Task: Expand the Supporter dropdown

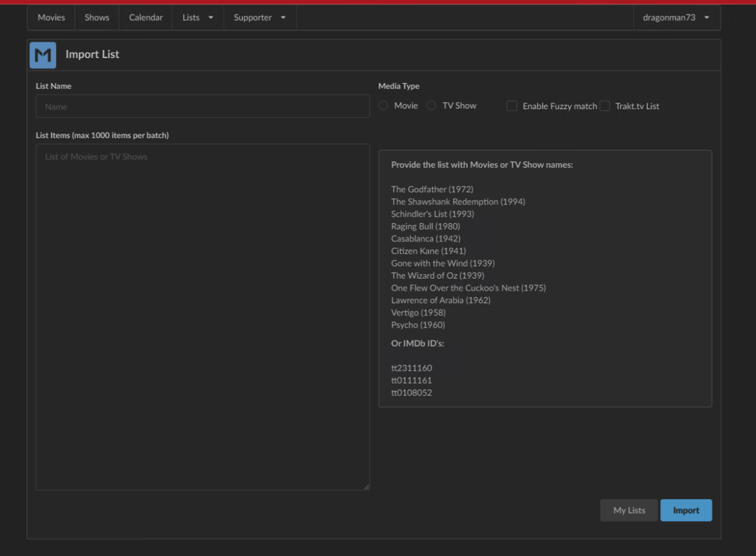Action: pos(253,18)
